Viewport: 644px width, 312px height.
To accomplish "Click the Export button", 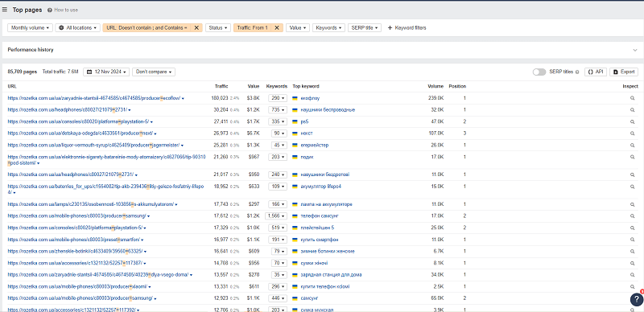I will (x=624, y=72).
